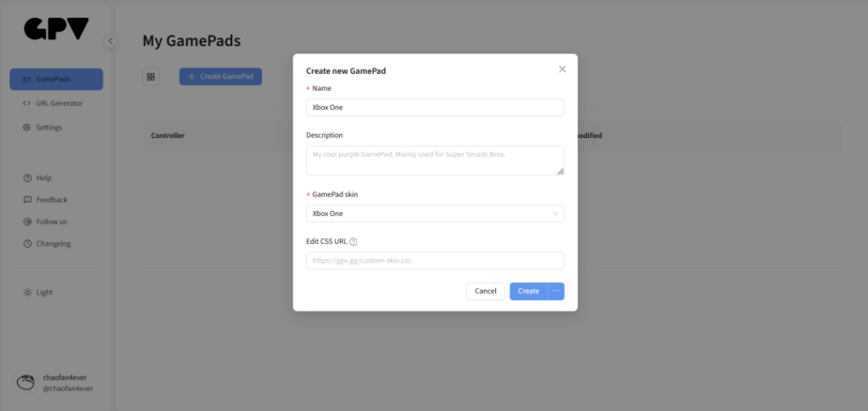The width and height of the screenshot is (868, 411).
Task: Toggle the Light theme switch
Action: click(x=39, y=292)
